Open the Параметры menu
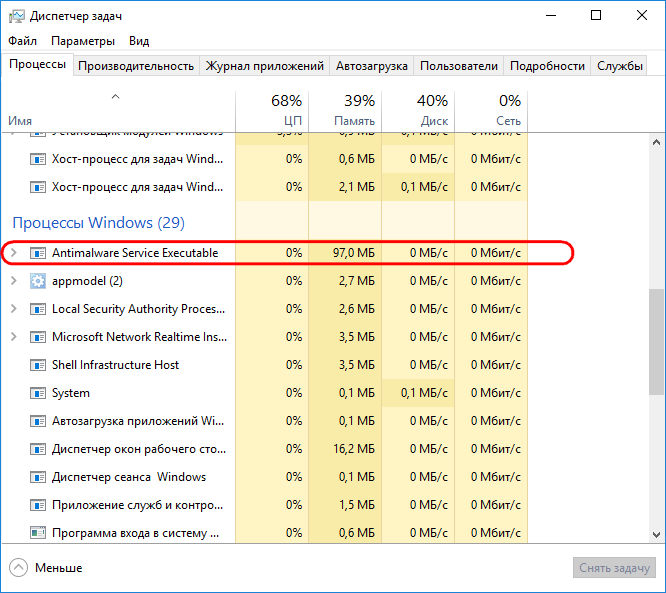The height and width of the screenshot is (593, 666). 83,41
